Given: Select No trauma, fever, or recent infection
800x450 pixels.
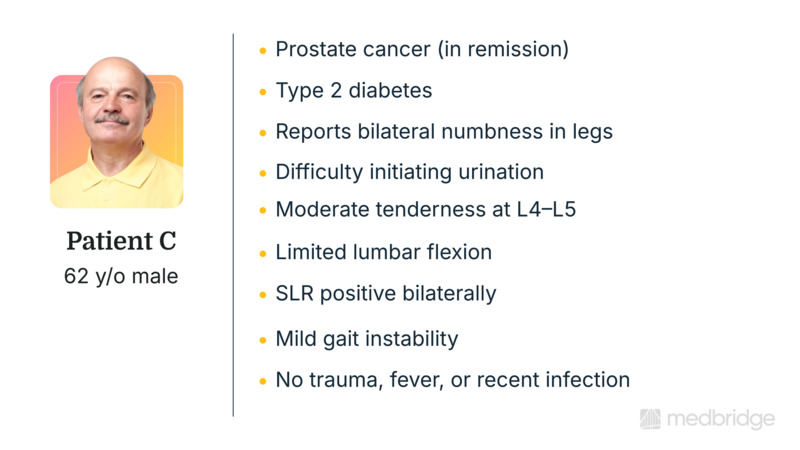Looking at the screenshot, I should (x=453, y=380).
